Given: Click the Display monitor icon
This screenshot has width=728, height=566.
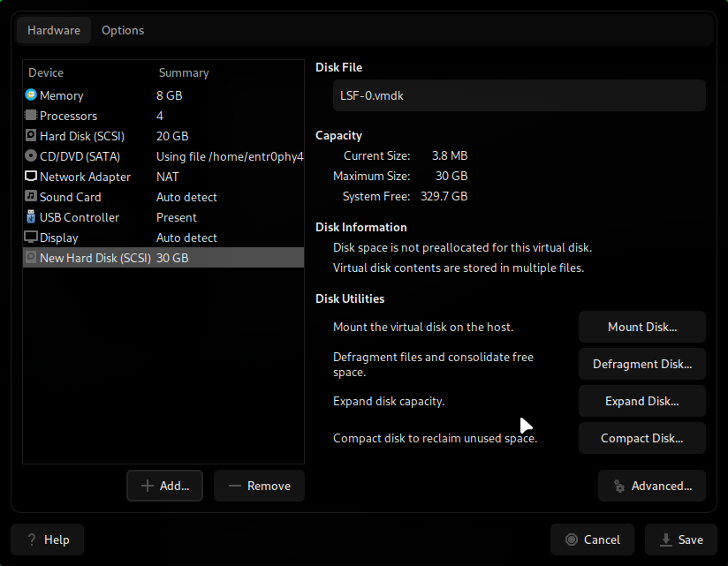Looking at the screenshot, I should pyautogui.click(x=31, y=238).
